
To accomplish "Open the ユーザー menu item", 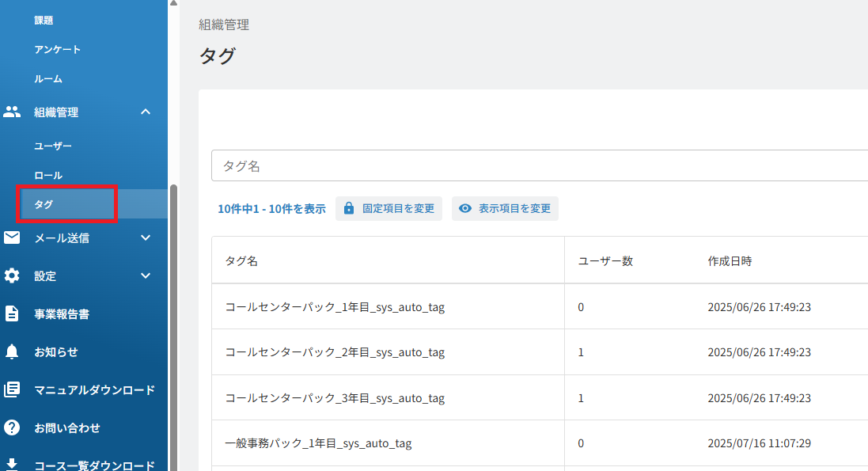I will pyautogui.click(x=53, y=146).
